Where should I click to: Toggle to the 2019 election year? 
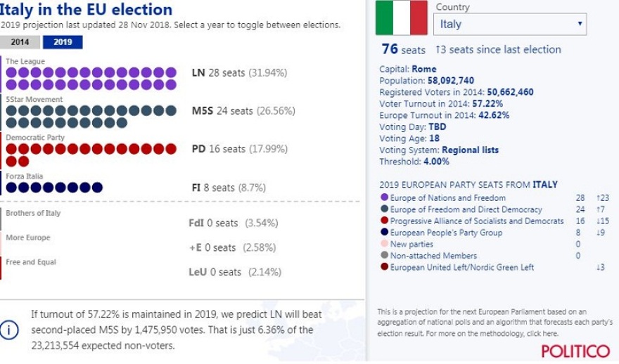(x=62, y=42)
